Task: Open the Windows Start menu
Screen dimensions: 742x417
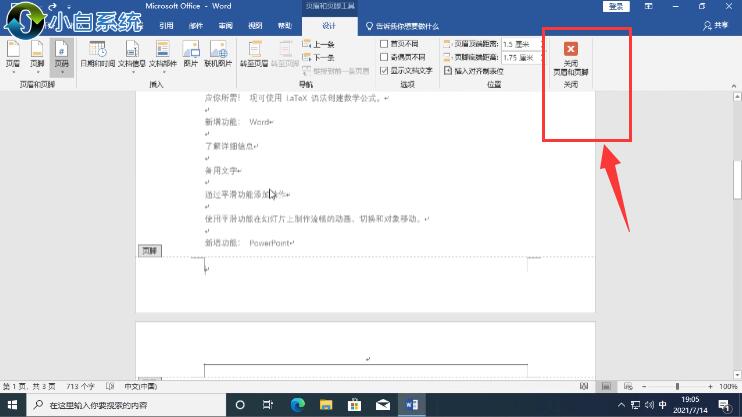Action: coord(13,405)
